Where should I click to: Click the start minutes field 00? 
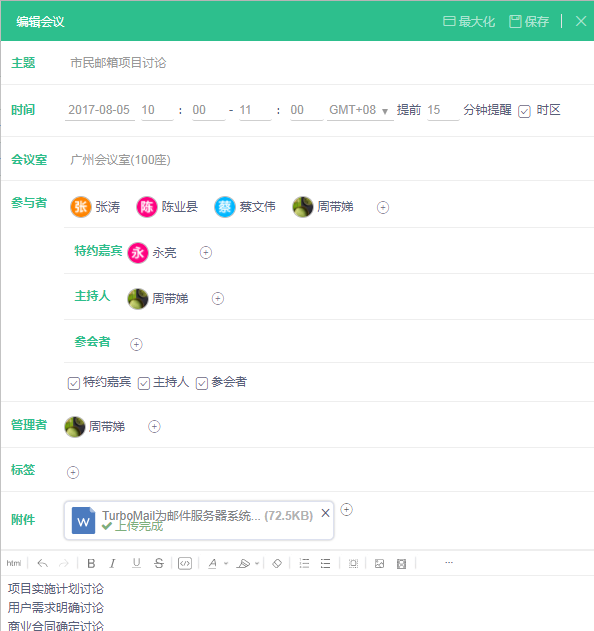208,110
